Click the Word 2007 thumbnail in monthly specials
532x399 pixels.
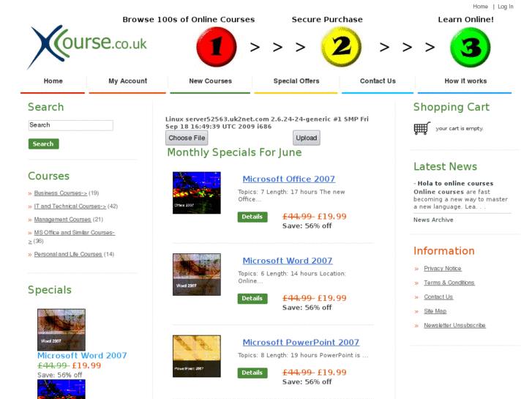[197, 275]
